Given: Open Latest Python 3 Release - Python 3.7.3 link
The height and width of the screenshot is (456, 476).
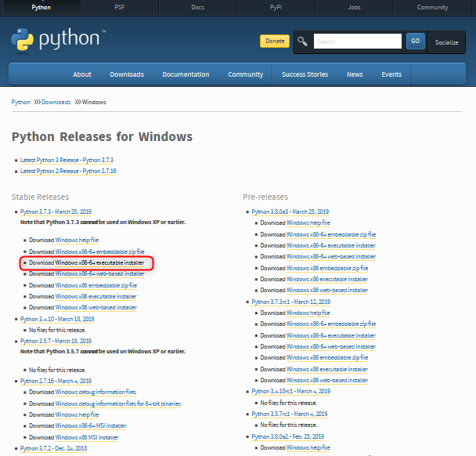Looking at the screenshot, I should 67,160.
